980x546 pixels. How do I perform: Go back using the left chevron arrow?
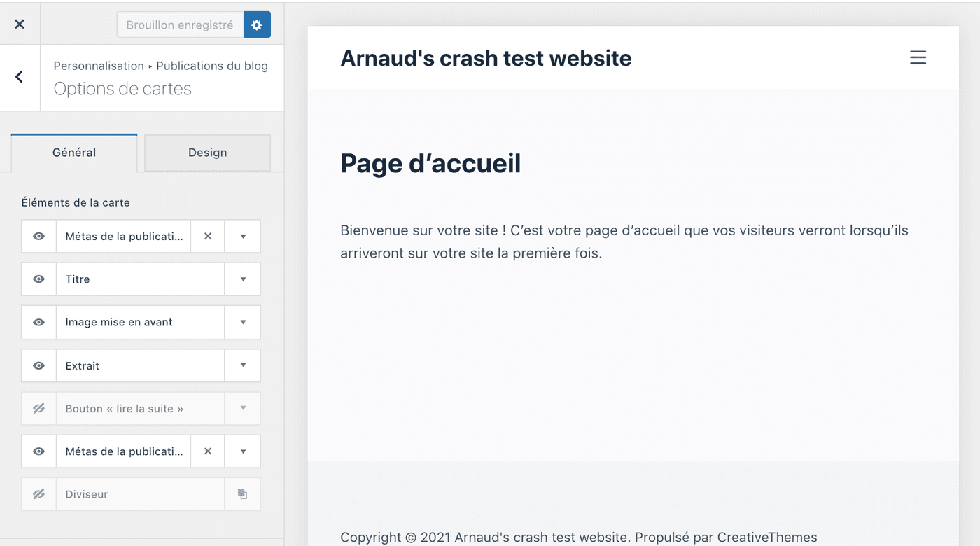pos(20,77)
